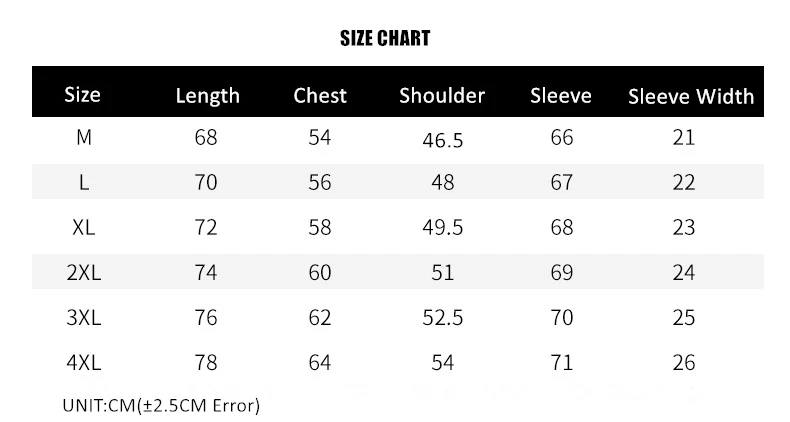Select chest value 56 in L row
Image resolution: width=790 pixels, height=422 pixels.
tap(320, 182)
